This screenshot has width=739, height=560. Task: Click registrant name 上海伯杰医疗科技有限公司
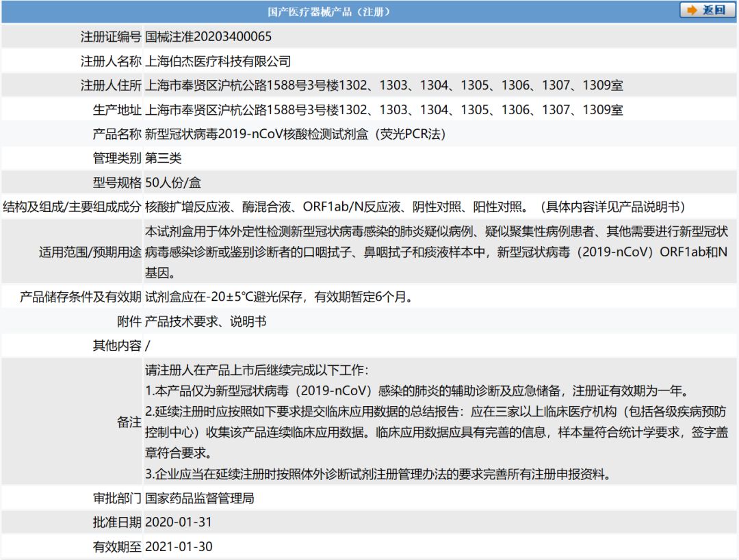pyautogui.click(x=218, y=62)
